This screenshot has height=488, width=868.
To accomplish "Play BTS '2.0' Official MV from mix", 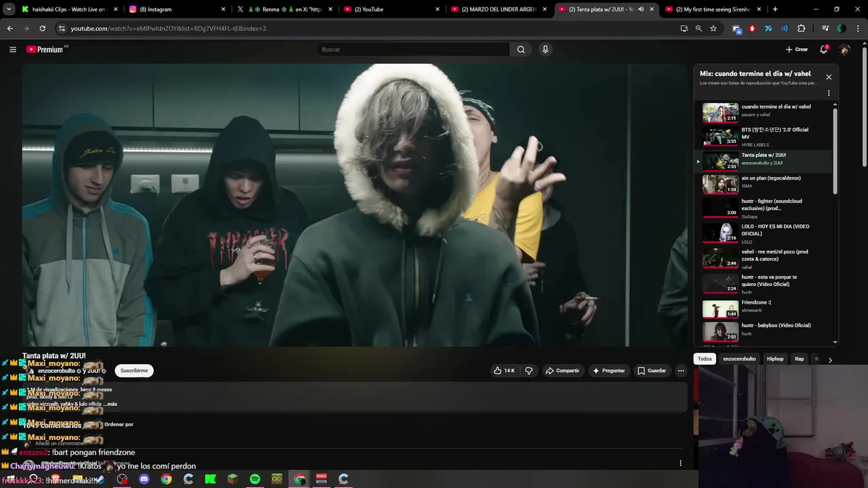I will [766, 136].
